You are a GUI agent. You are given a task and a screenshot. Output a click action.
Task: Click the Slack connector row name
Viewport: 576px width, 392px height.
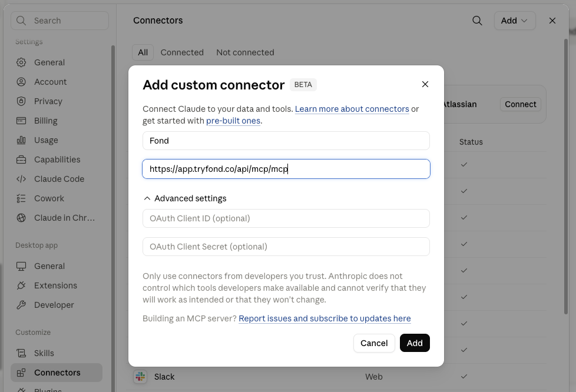point(164,377)
